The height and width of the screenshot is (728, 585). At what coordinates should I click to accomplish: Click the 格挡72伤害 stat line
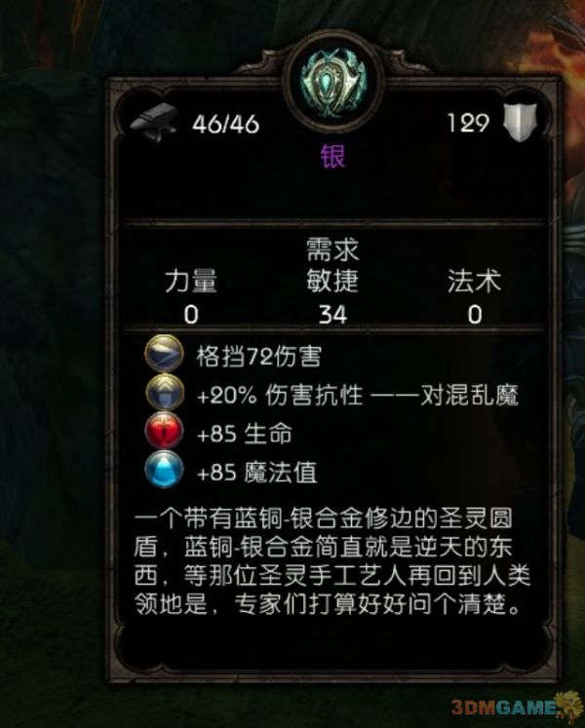(x=258, y=357)
